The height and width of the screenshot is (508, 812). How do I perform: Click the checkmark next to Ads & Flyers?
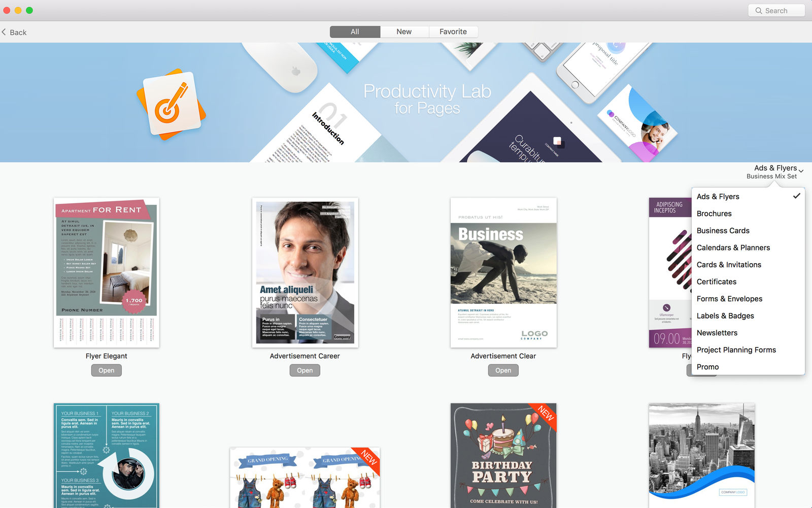tap(797, 196)
